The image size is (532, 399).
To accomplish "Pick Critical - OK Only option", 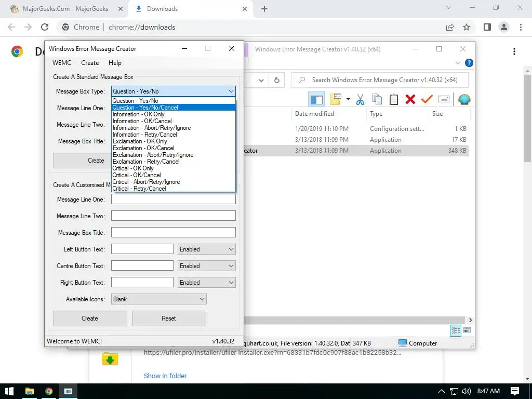I will (x=174, y=168).
